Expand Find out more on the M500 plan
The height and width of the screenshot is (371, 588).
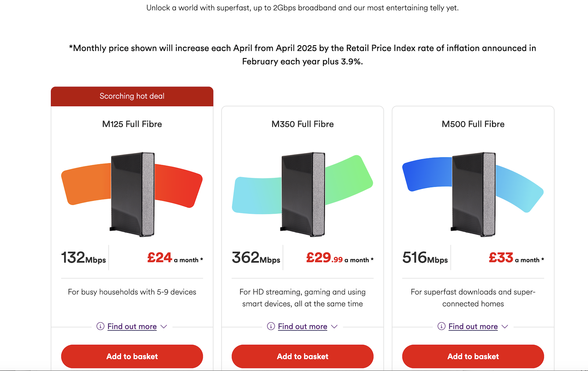[473, 326]
